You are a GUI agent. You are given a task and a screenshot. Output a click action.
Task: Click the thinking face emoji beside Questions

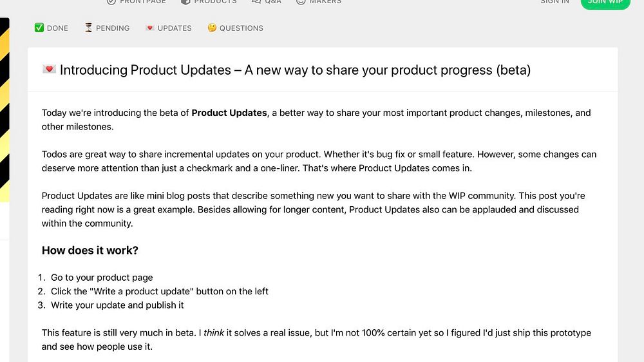coord(212,28)
